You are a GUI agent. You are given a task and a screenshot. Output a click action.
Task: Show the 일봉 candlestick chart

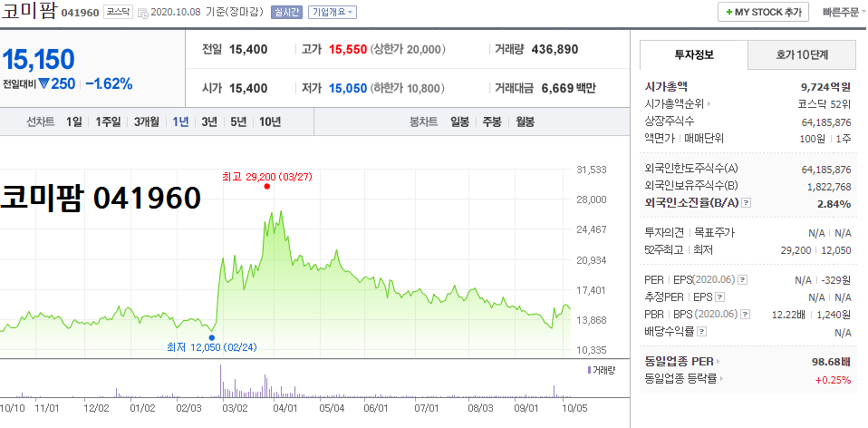point(459,122)
